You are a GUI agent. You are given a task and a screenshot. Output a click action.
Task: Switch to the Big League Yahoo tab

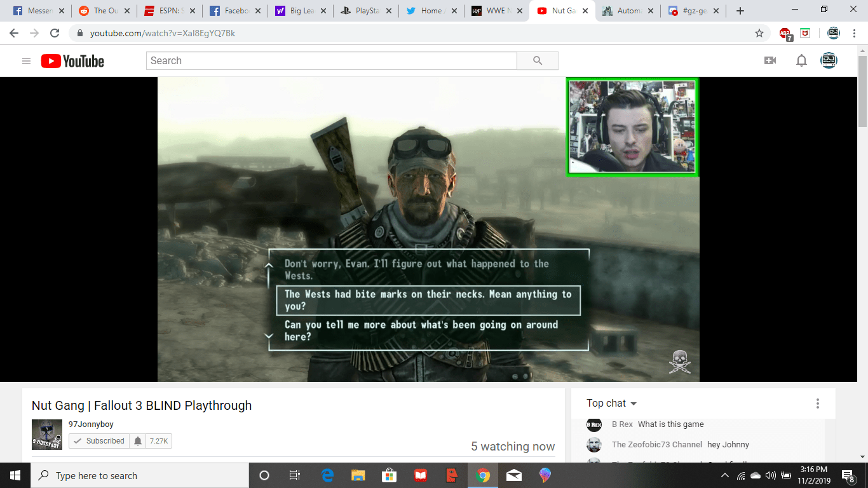300,11
